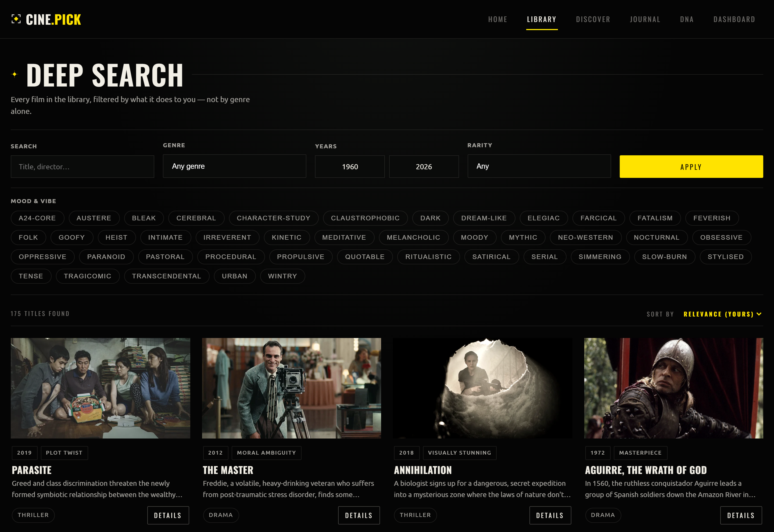Click Details for Aguirre, the Wrath of God

coord(741,515)
